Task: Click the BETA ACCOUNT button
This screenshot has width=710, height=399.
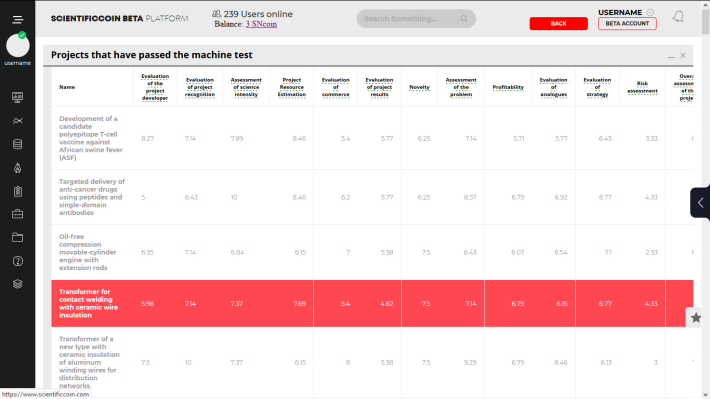Action: click(x=627, y=24)
